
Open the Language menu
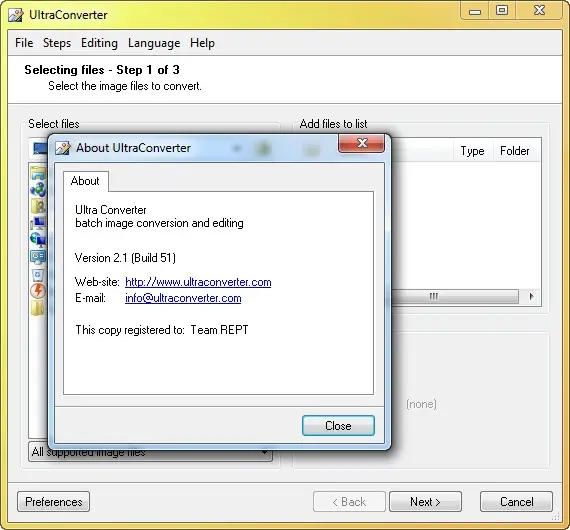[x=154, y=43]
